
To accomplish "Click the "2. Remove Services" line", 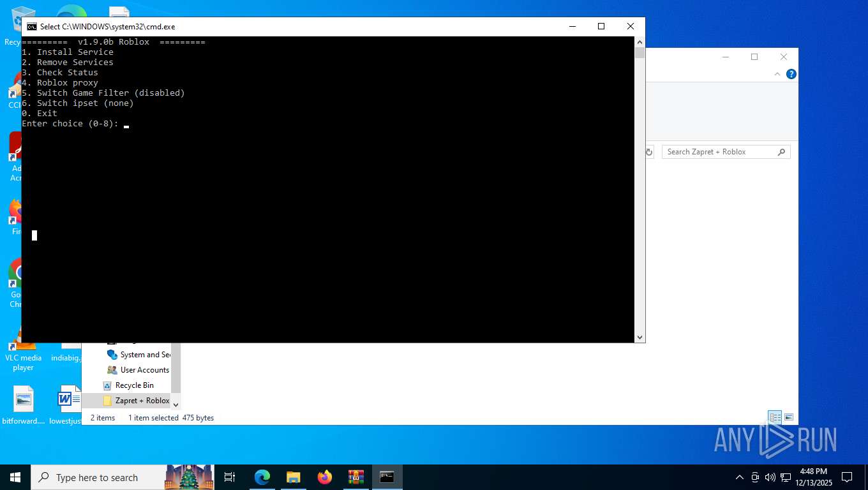I will click(68, 63).
